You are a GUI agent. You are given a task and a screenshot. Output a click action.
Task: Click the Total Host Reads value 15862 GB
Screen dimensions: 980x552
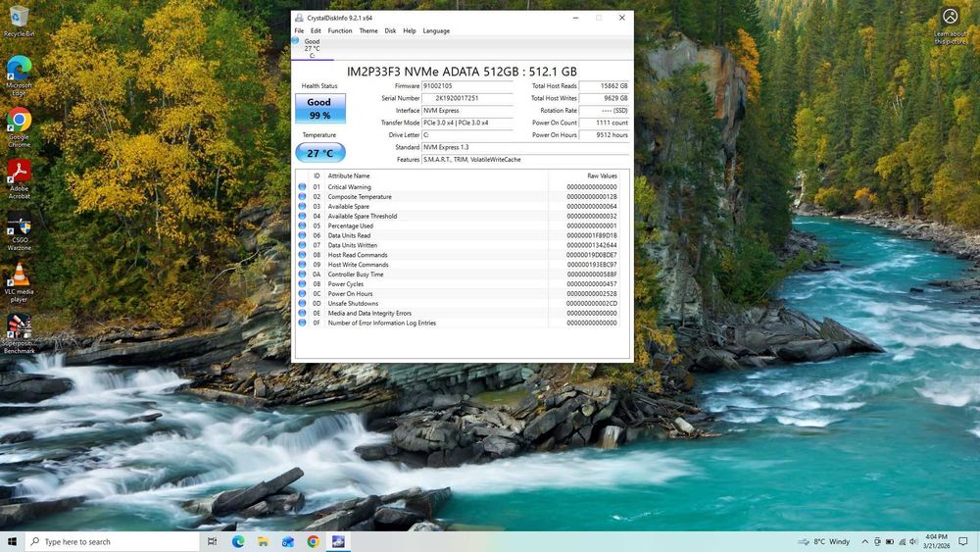(x=604, y=85)
